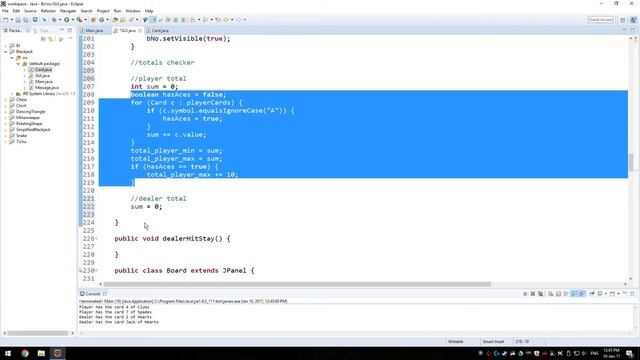Click the Open Perspective icon
Image resolution: width=640 pixels, height=360 pixels.
(623, 20)
